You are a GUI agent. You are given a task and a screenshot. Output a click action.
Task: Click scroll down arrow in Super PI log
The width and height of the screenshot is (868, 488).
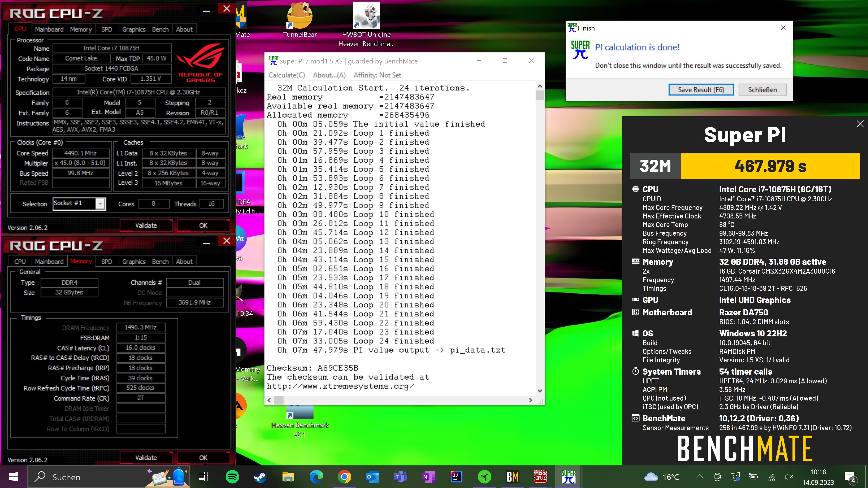[540, 391]
